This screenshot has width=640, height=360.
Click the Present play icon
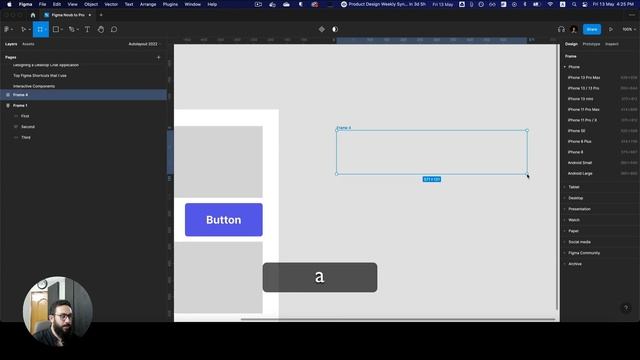pyautogui.click(x=611, y=29)
